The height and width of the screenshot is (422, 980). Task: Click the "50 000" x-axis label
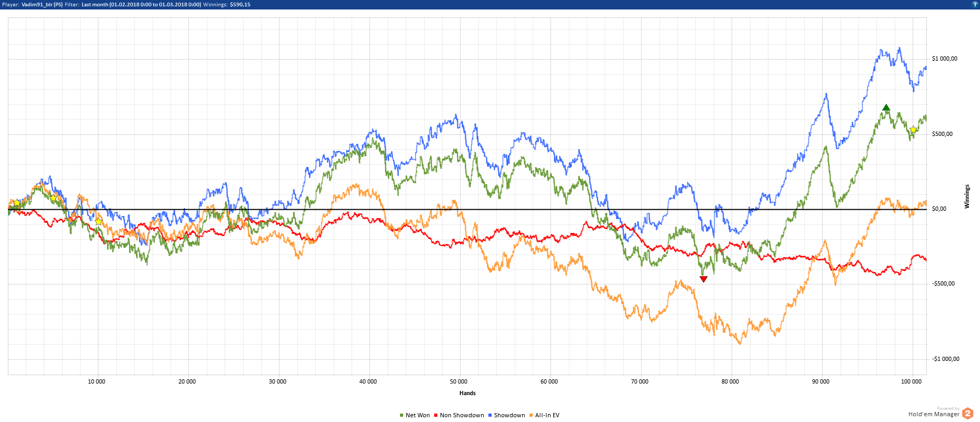coord(458,381)
